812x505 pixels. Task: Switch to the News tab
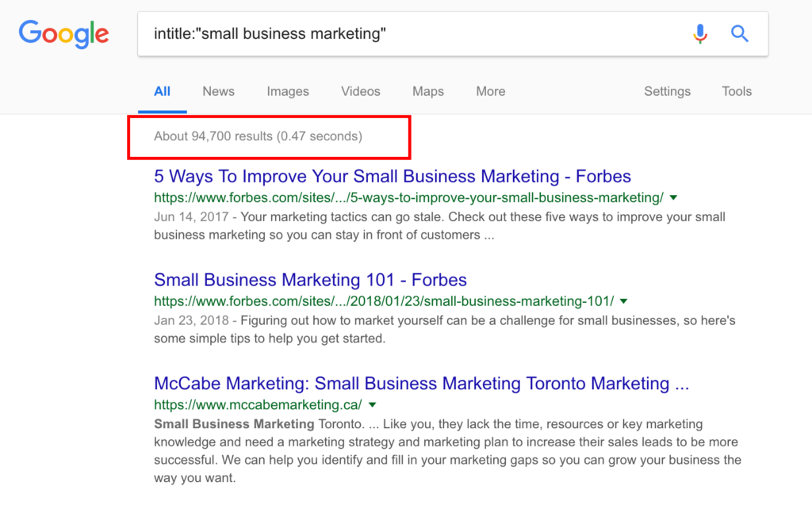click(x=219, y=92)
